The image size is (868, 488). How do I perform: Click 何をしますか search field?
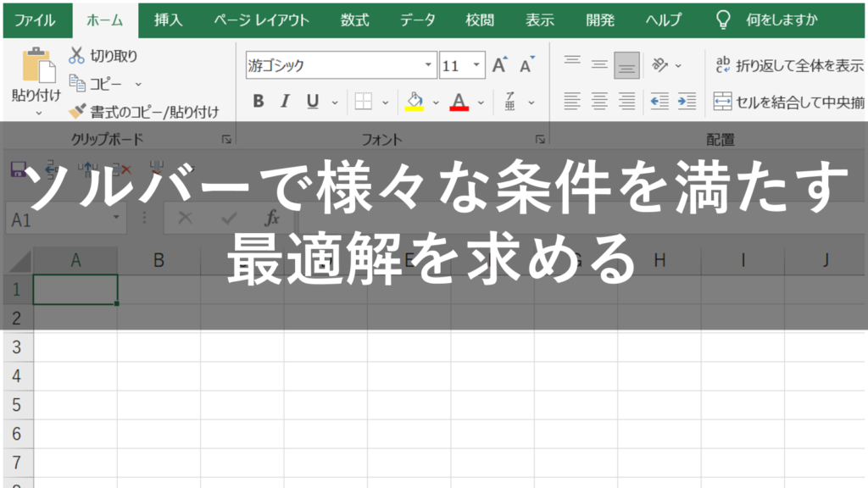(781, 20)
